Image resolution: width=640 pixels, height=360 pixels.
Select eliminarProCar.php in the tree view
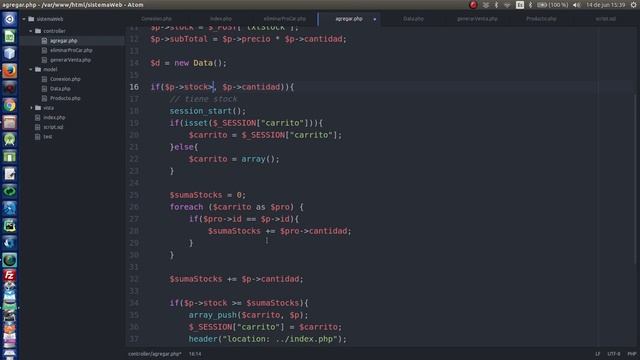71,50
